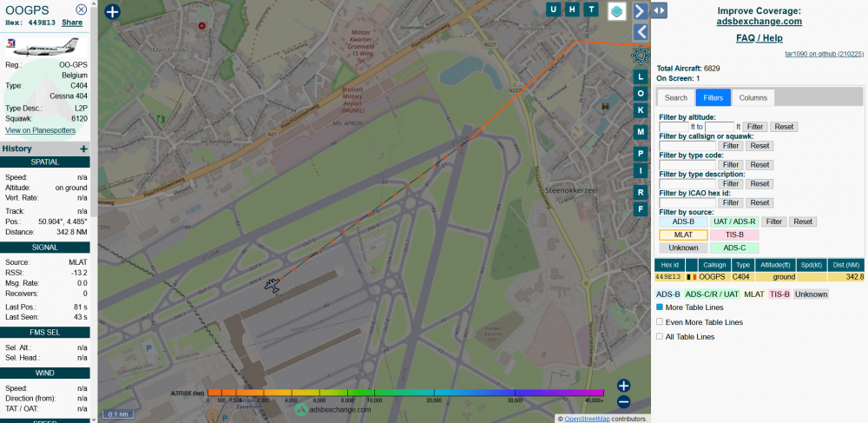Expand the History section
This screenshot has width=868, height=423.
pos(83,149)
